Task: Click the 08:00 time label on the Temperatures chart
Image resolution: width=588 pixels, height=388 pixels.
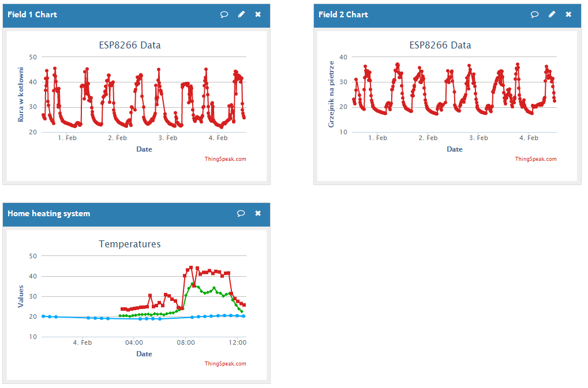Action: pos(185,342)
